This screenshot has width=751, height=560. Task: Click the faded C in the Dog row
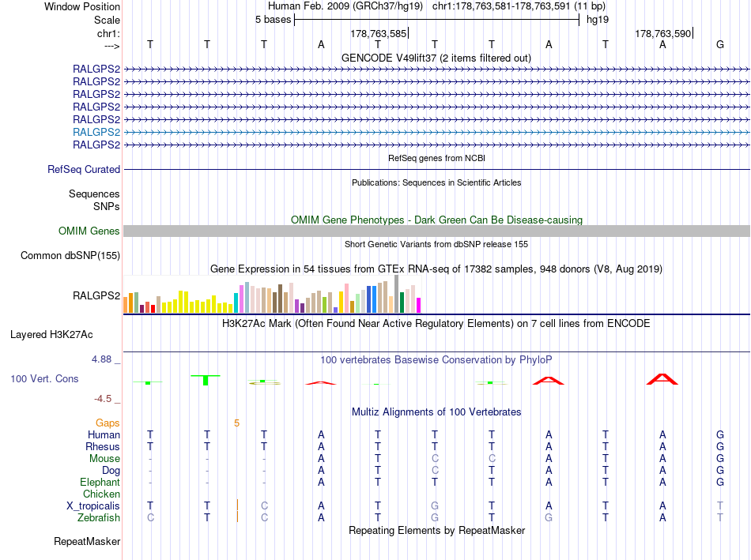click(x=435, y=471)
